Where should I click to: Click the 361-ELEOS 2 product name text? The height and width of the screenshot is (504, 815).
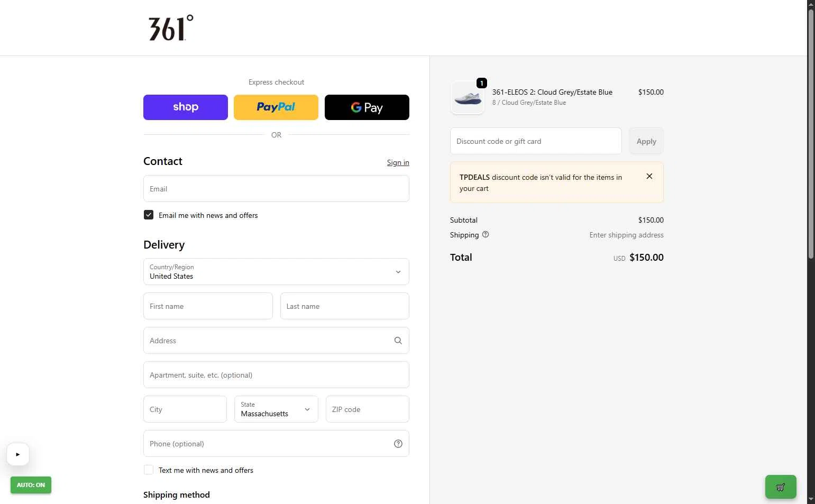[x=552, y=92]
